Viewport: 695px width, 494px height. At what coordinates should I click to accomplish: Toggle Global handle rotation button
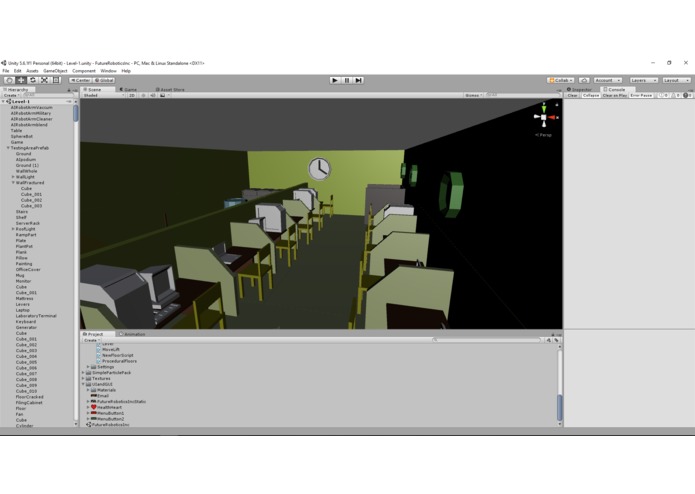click(104, 80)
